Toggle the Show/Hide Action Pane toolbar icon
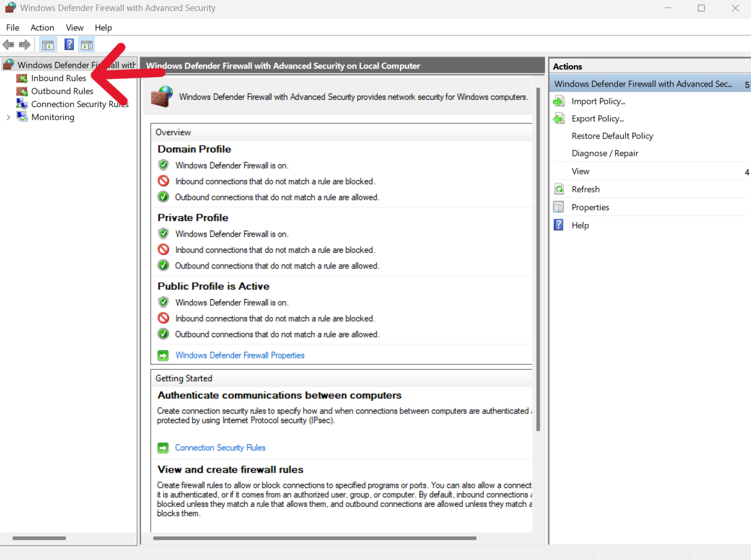Viewport: 751px width, 560px height. tap(87, 44)
